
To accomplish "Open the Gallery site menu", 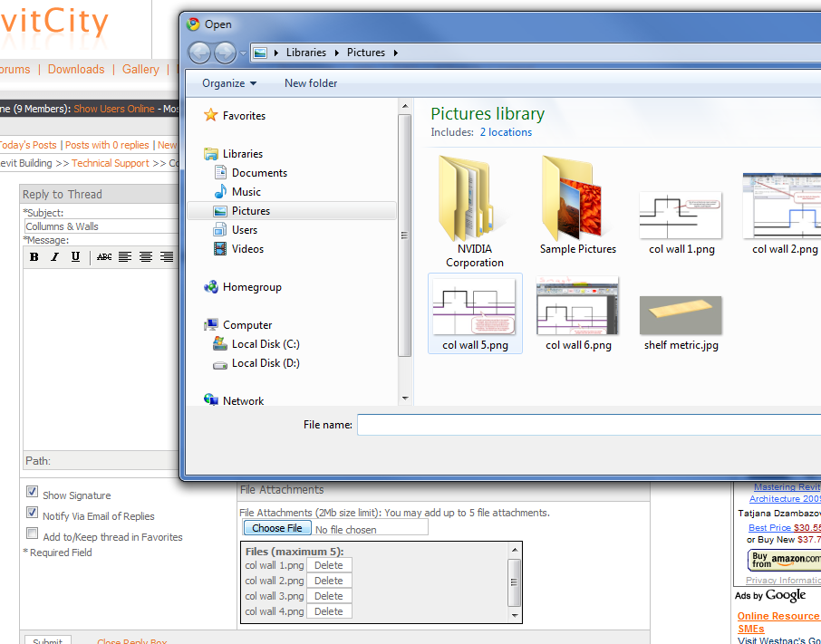I will click(x=140, y=69).
